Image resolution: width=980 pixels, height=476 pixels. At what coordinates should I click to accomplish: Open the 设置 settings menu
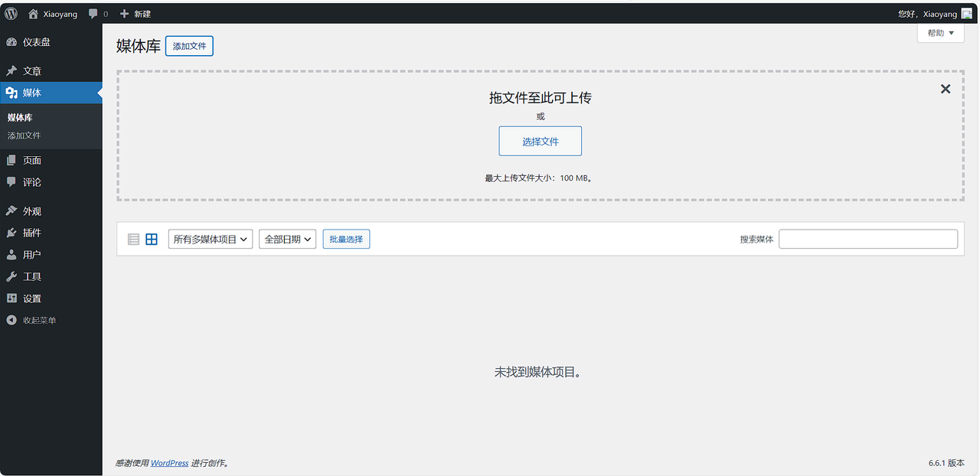point(51,298)
